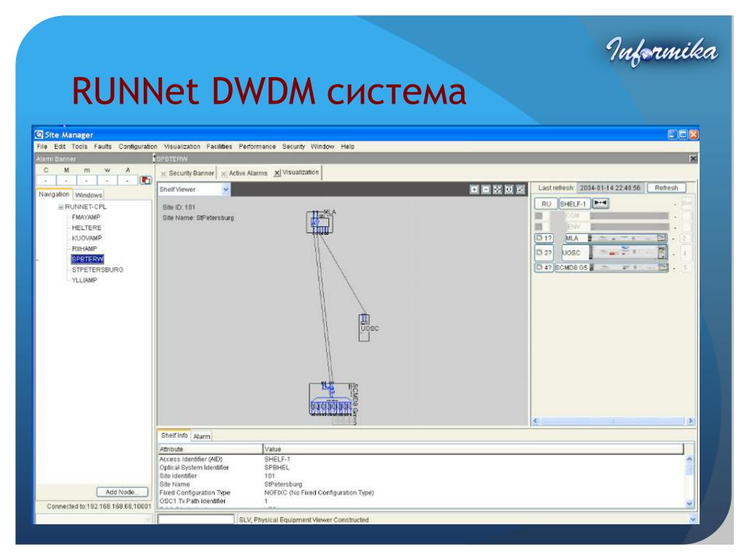Click the fit-to-window icon in shelf viewer toolbar
The width and height of the screenshot is (747, 560).
(498, 190)
